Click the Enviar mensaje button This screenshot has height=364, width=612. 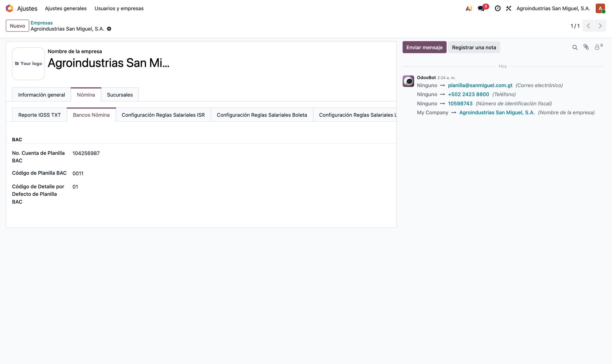tap(424, 47)
